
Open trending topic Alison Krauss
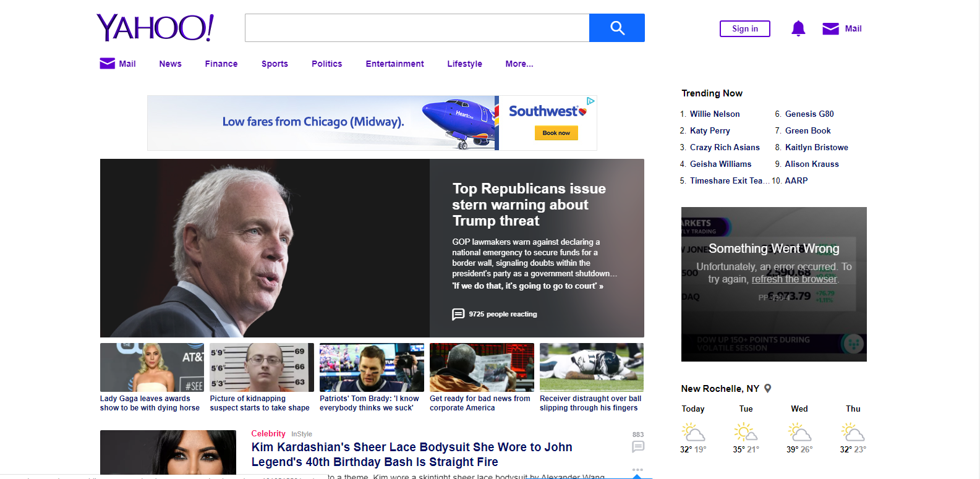pos(812,164)
